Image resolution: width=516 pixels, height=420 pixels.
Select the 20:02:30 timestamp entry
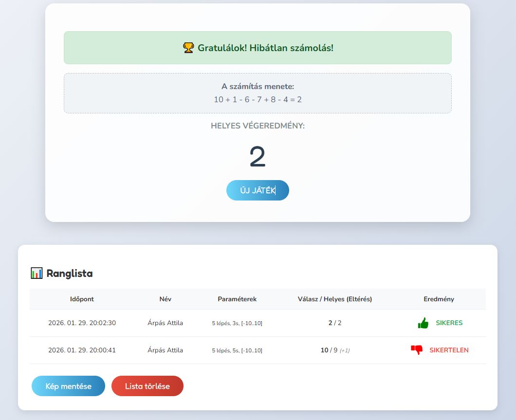point(82,323)
